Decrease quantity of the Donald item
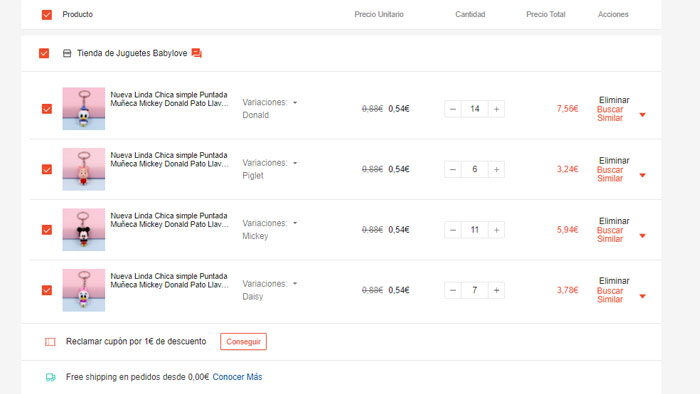The image size is (700, 394). point(453,109)
